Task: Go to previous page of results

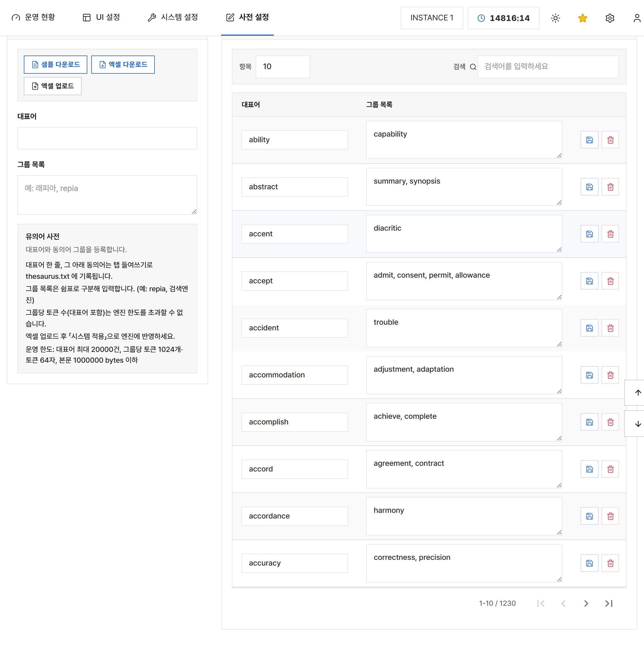Action: pos(563,603)
